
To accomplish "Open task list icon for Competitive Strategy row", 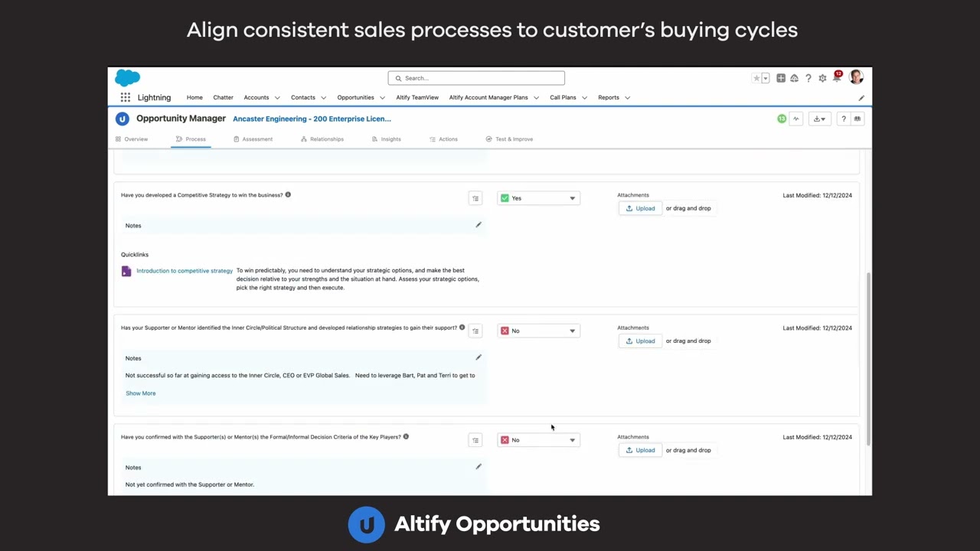I will click(475, 198).
